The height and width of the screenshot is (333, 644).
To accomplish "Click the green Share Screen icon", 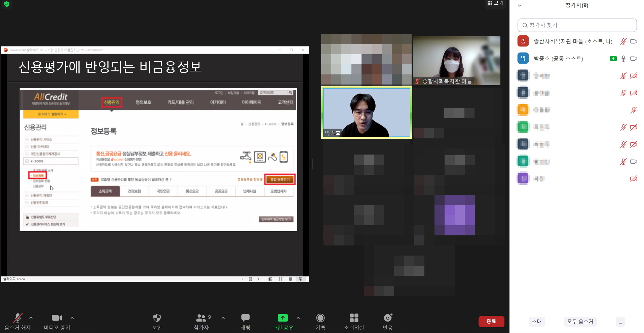I will coord(282,318).
